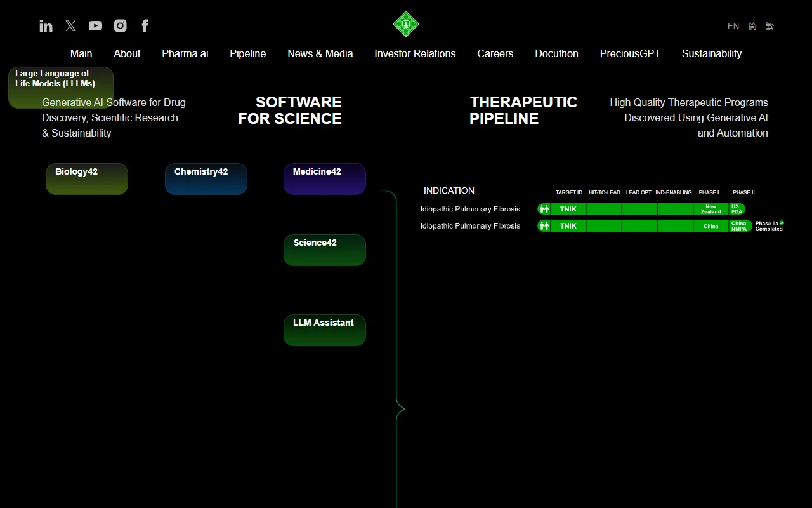Open the Pharma.ai menu
The image size is (812, 508).
click(x=185, y=53)
